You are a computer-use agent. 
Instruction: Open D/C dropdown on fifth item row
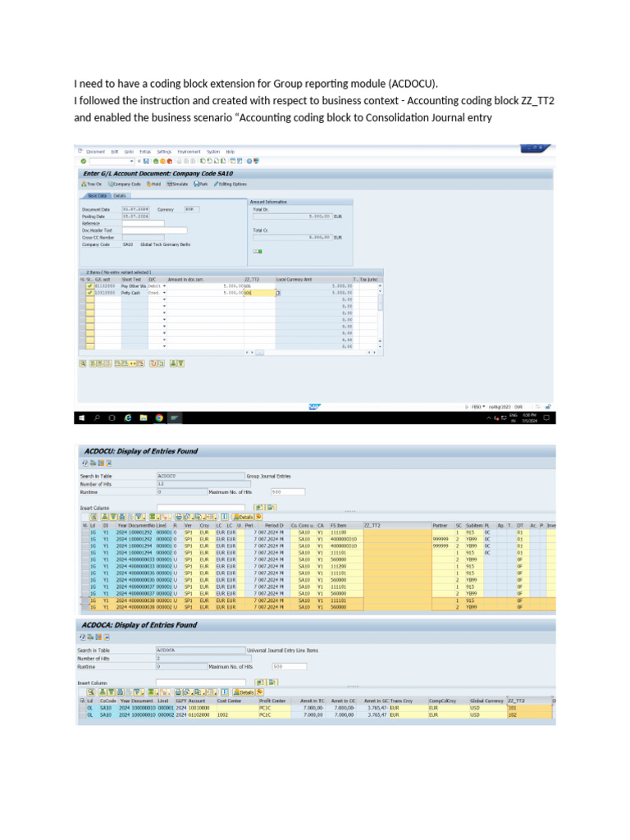(x=164, y=313)
